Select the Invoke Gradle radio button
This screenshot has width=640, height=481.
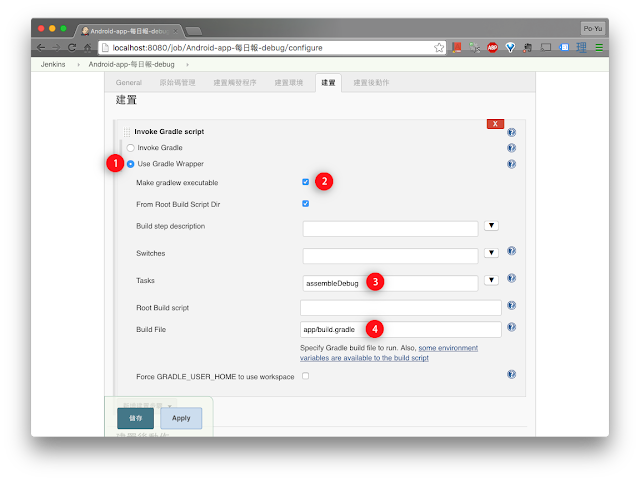(x=130, y=148)
